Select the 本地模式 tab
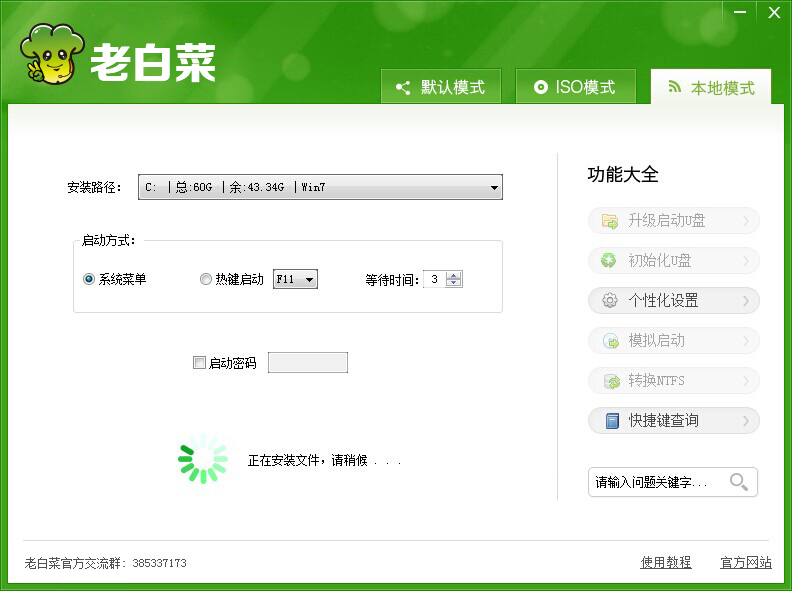 [711, 87]
